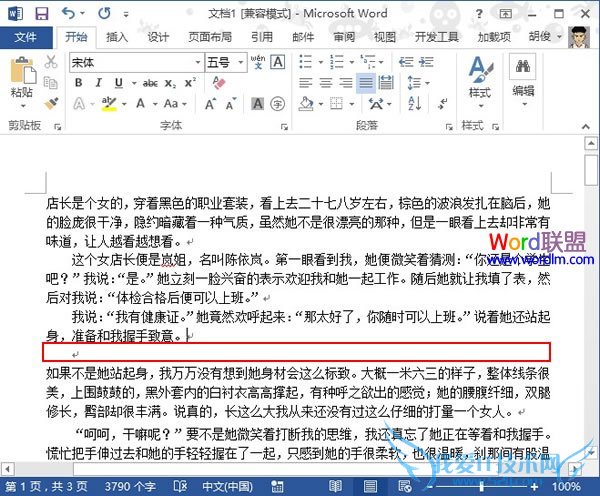The width and height of the screenshot is (600, 496).
Task: Open the Font dialog launcher in 字体 group
Action: tap(284, 127)
